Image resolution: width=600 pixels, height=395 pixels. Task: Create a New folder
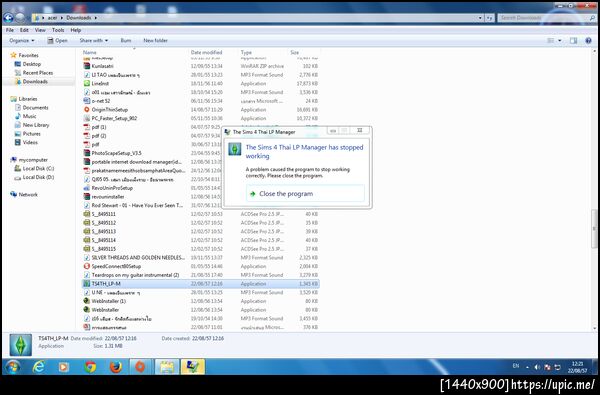coord(155,40)
